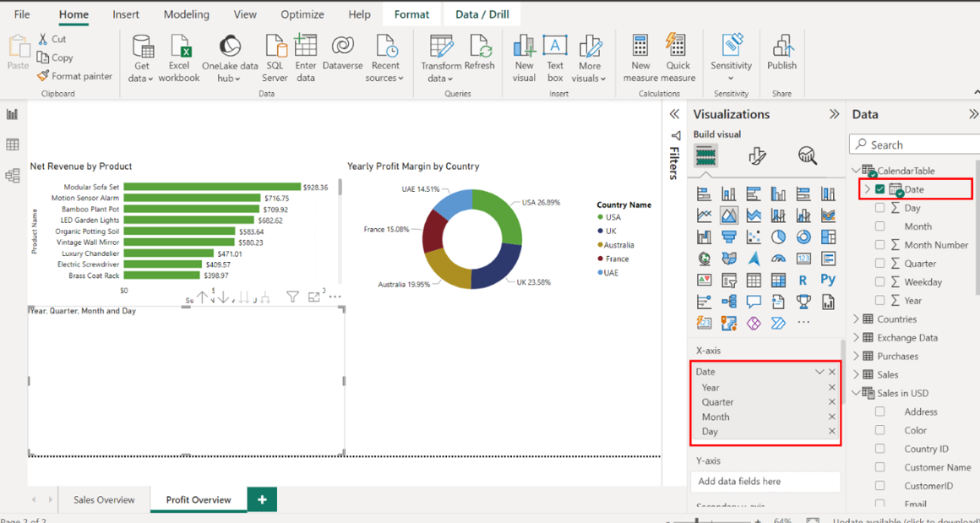Screen dimensions: 980x523
Task: Expand the Countries table
Action: (x=856, y=319)
